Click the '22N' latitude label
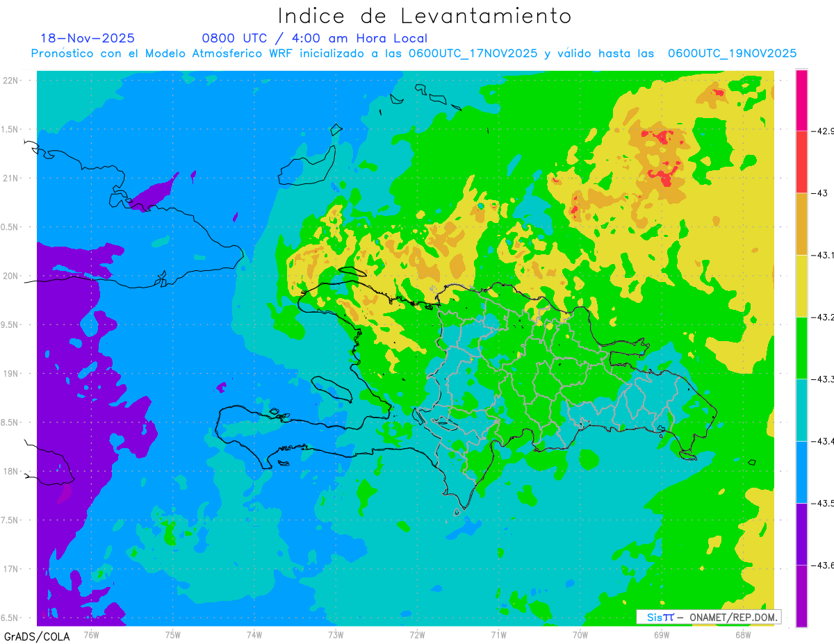 tap(11, 80)
